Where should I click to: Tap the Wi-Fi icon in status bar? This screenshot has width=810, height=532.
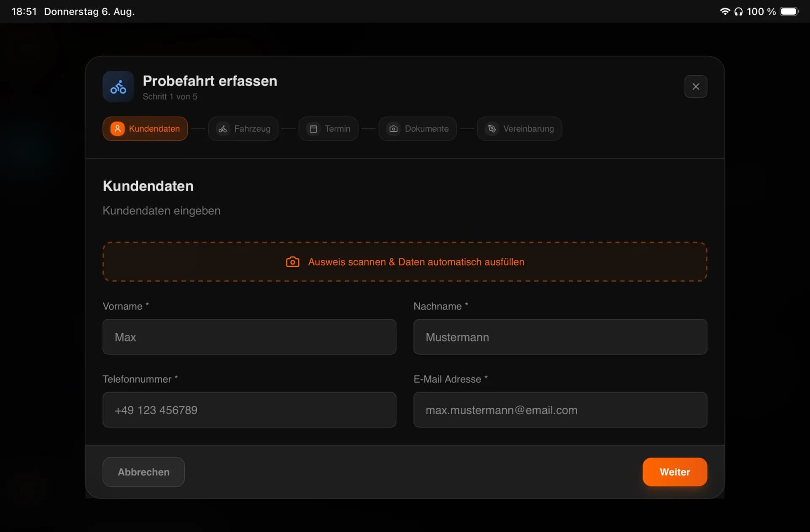(725, 11)
